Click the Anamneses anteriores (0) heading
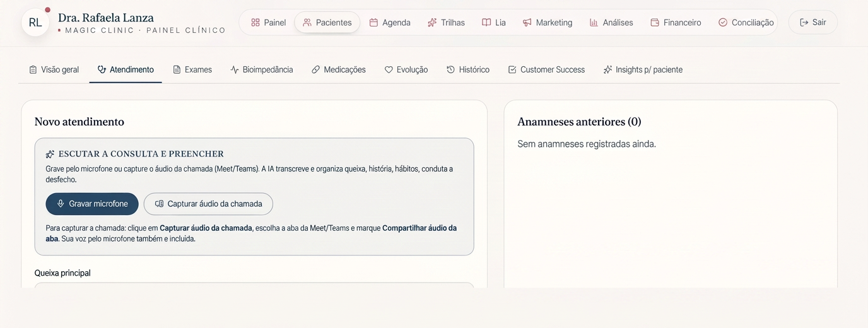868x328 pixels. (579, 122)
